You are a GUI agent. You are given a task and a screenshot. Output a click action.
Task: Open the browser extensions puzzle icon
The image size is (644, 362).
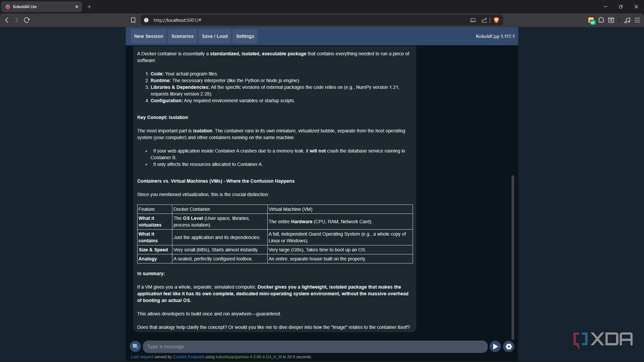(x=601, y=20)
